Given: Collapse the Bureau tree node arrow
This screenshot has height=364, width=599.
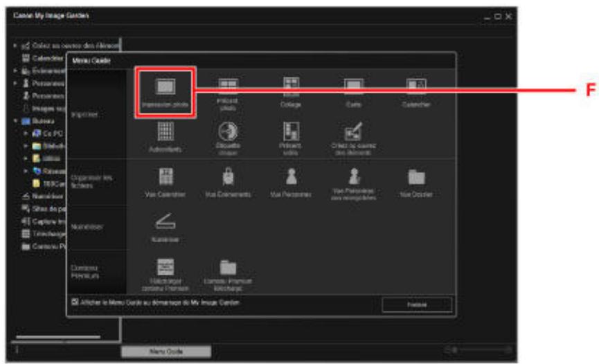Looking at the screenshot, I should point(15,121).
